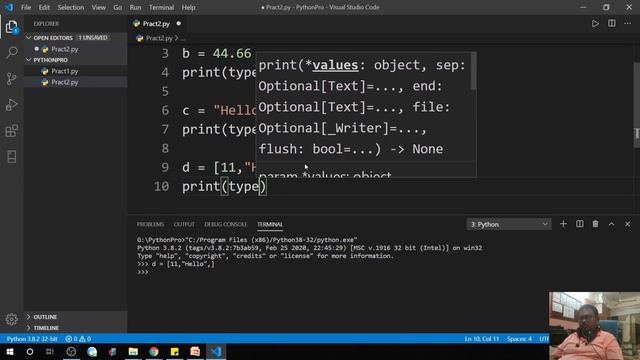Open Manage gear settings icon
The height and width of the screenshot is (360, 640).
(11, 319)
